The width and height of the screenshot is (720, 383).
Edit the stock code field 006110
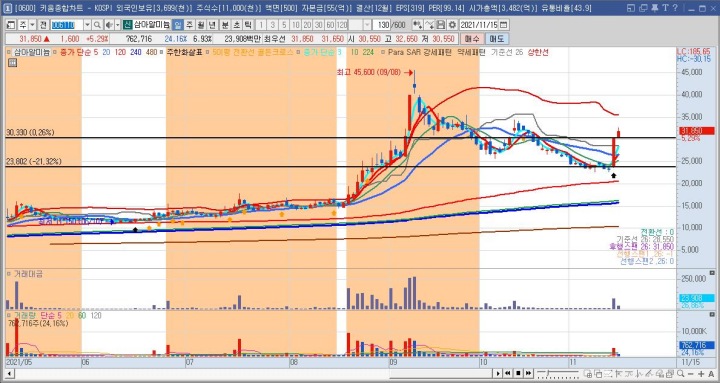tap(67, 25)
